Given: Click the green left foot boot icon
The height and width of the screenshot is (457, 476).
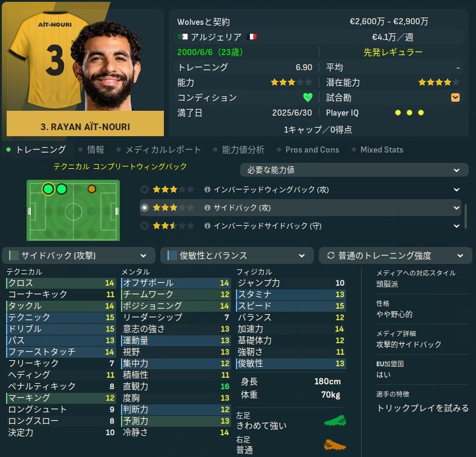Looking at the screenshot, I should (335, 421).
